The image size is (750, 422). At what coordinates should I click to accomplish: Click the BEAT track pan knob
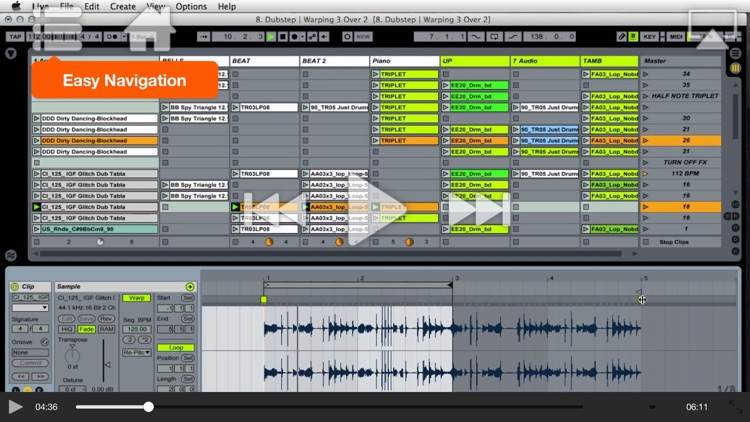coord(269,242)
